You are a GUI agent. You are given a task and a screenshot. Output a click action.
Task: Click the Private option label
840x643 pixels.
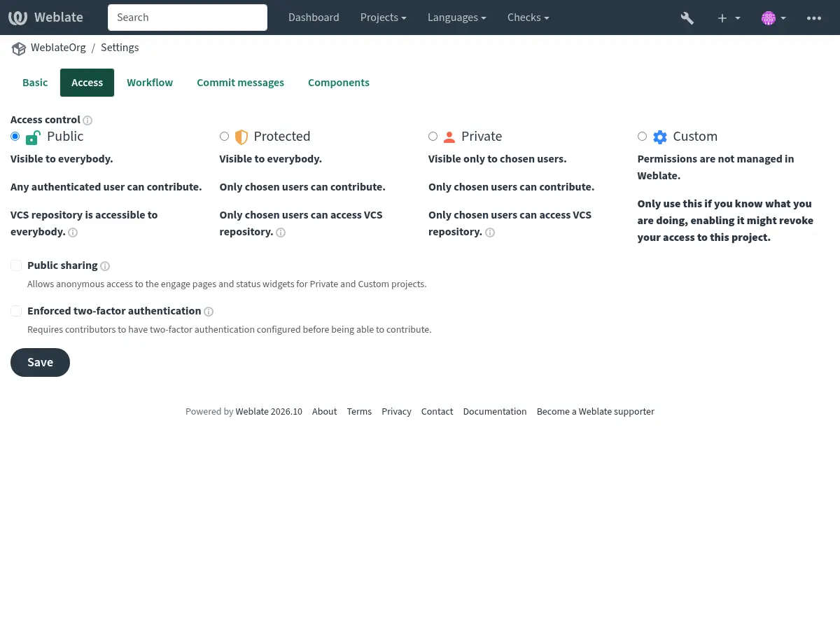(482, 137)
